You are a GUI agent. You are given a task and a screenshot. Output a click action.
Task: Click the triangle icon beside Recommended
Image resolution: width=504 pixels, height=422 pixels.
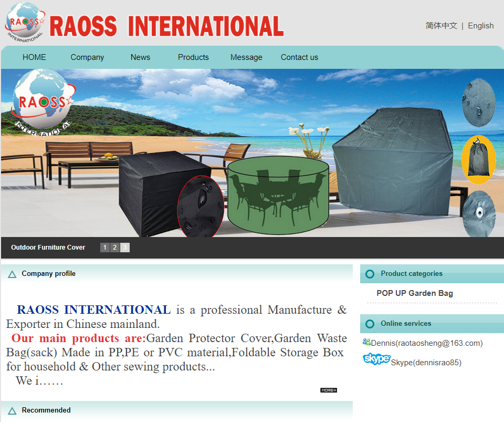point(12,410)
